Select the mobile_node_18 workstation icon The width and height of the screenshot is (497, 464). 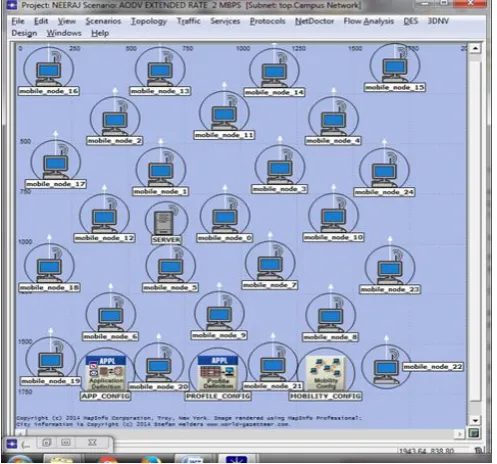click(49, 270)
